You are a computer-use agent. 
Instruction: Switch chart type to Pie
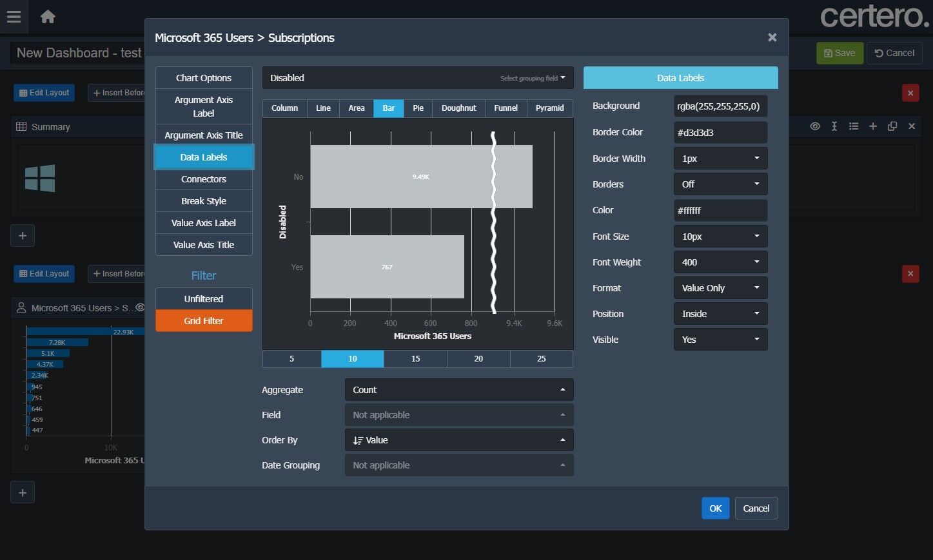[x=418, y=108]
